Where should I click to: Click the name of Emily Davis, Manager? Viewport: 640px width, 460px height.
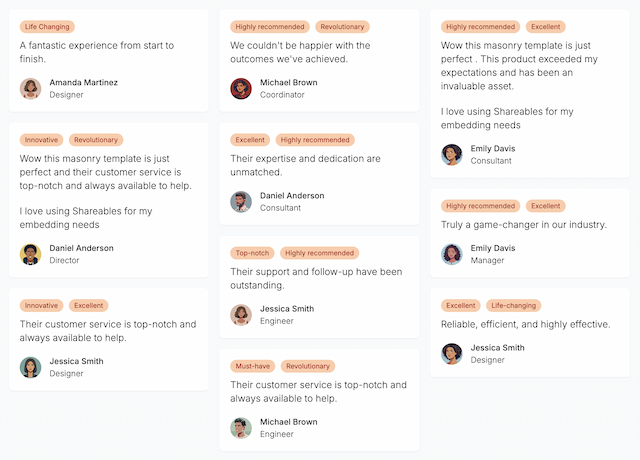[x=493, y=248]
